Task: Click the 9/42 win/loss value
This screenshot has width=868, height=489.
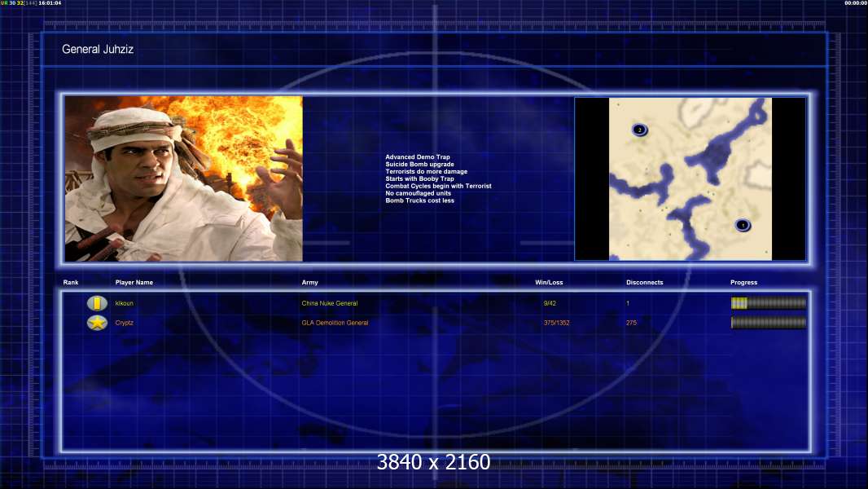Action: point(550,303)
